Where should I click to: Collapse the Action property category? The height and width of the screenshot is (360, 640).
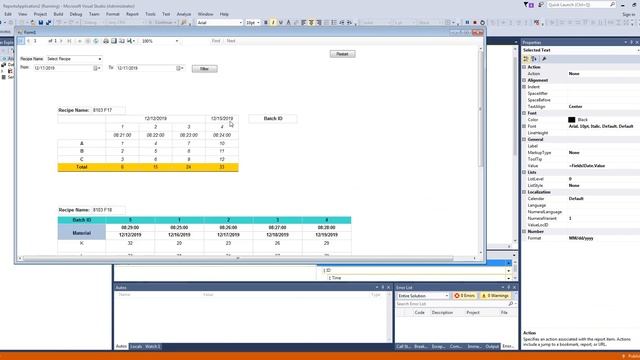pos(524,67)
